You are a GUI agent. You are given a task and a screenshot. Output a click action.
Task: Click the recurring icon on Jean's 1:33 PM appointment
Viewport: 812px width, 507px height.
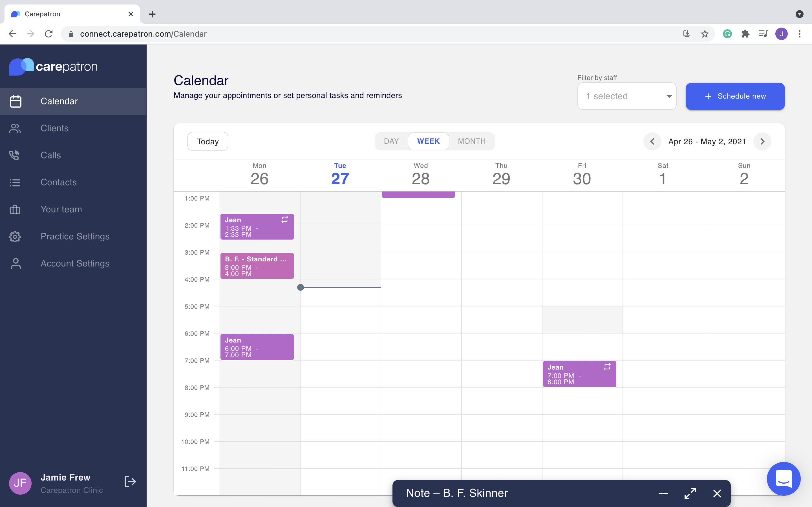(x=285, y=219)
